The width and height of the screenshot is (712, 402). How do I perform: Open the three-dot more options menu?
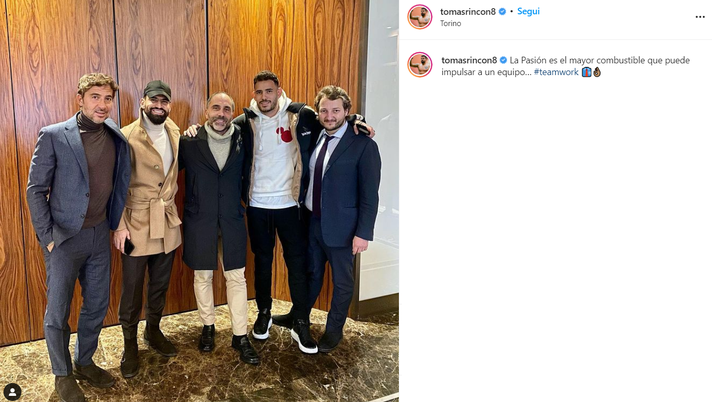[700, 17]
